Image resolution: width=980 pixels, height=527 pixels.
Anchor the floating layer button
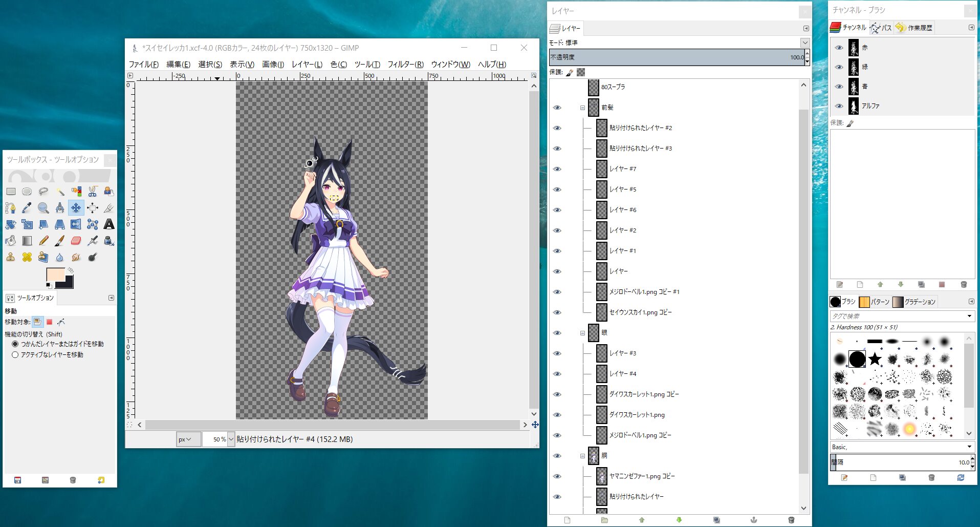(x=753, y=520)
